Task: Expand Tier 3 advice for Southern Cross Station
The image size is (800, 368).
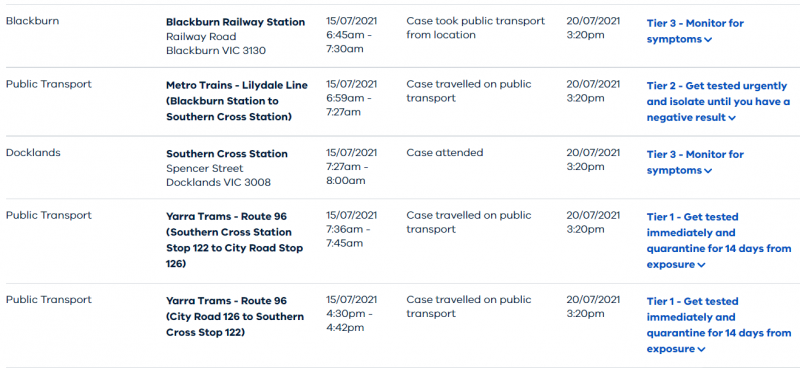Action: point(695,162)
